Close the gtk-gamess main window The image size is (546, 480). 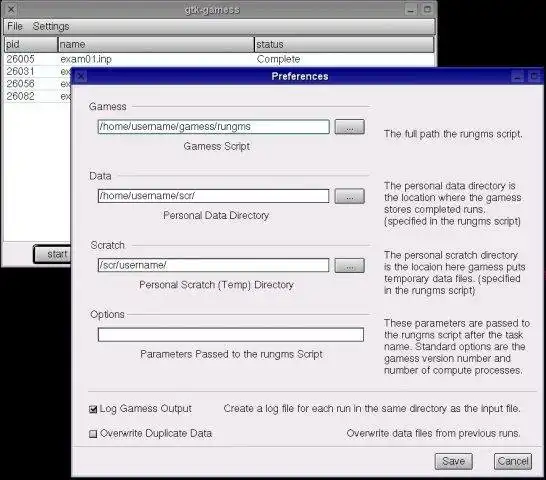[x=11, y=9]
